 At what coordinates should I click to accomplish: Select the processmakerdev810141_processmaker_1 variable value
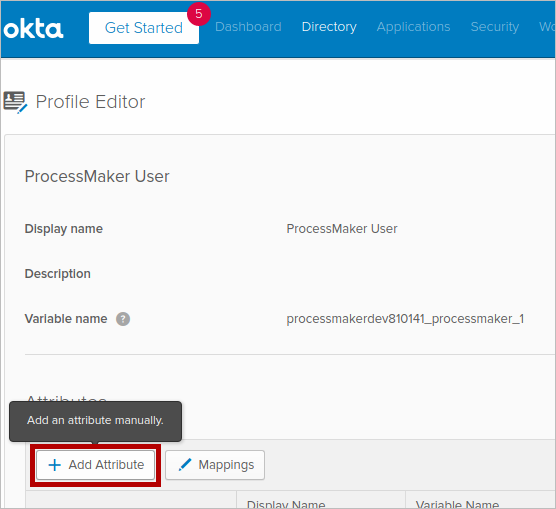405,319
